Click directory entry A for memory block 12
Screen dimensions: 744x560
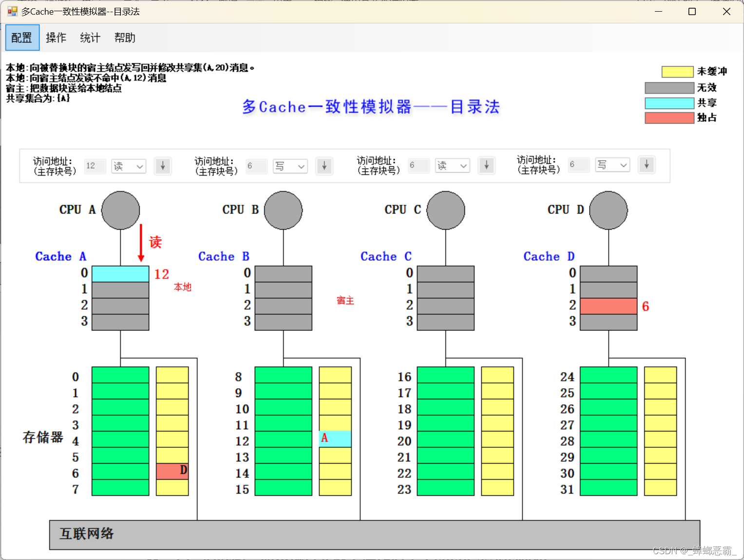pos(335,439)
